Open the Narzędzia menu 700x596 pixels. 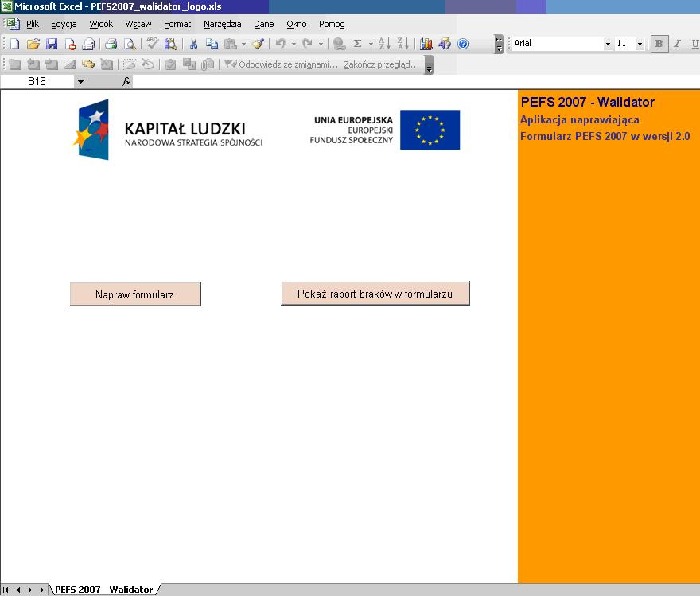(222, 24)
